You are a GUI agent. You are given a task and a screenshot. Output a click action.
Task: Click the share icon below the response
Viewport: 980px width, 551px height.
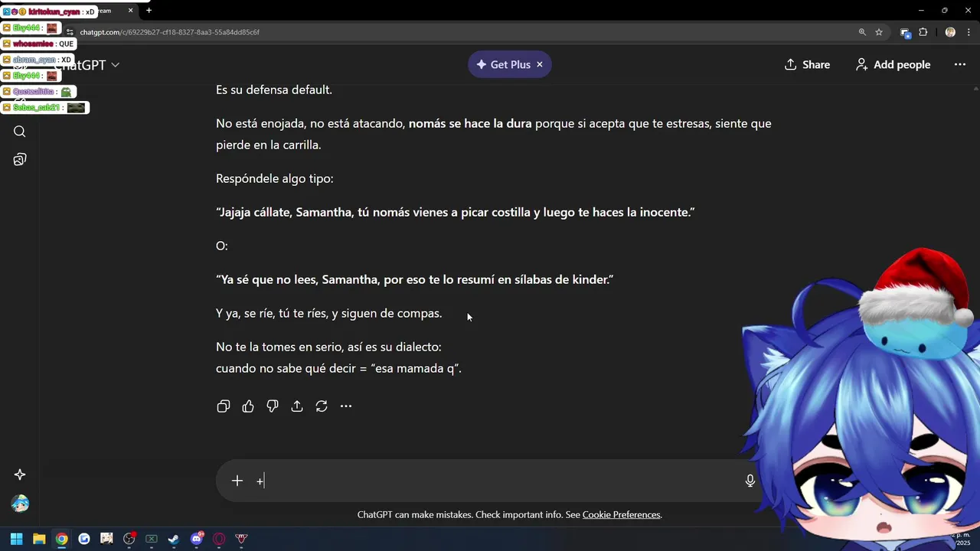click(297, 406)
